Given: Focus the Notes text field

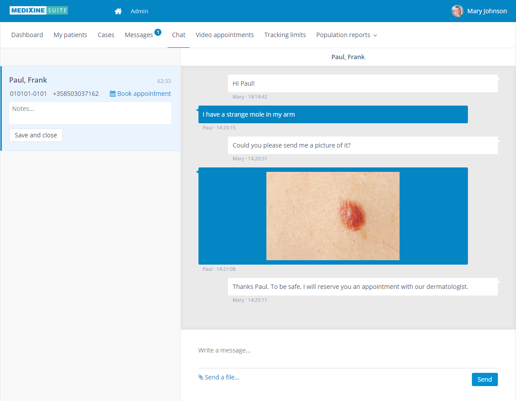Looking at the screenshot, I should pos(90,113).
